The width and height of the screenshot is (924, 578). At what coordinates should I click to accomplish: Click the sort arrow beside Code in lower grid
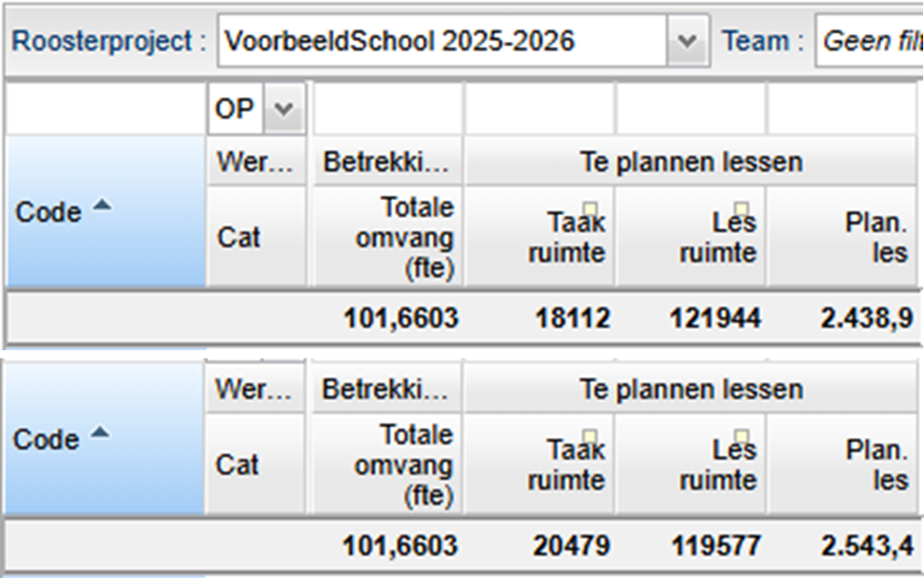(x=103, y=432)
